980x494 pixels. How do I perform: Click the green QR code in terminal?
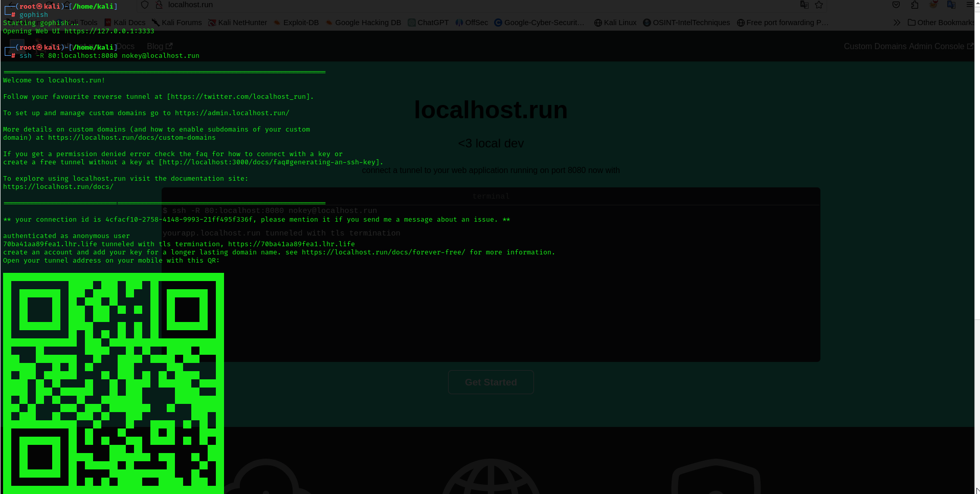[114, 383]
